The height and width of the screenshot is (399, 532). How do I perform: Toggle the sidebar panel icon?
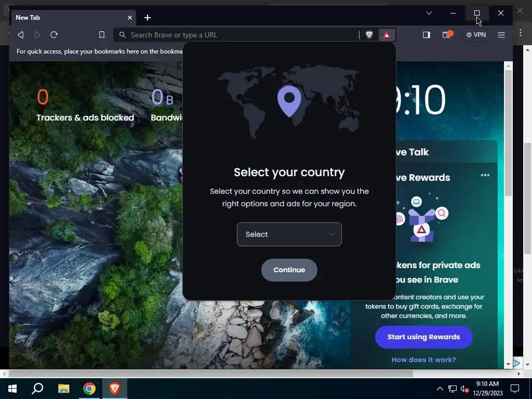tap(427, 35)
